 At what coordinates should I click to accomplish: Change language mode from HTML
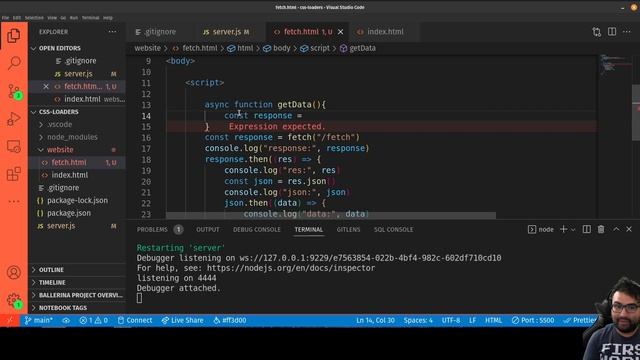point(493,320)
